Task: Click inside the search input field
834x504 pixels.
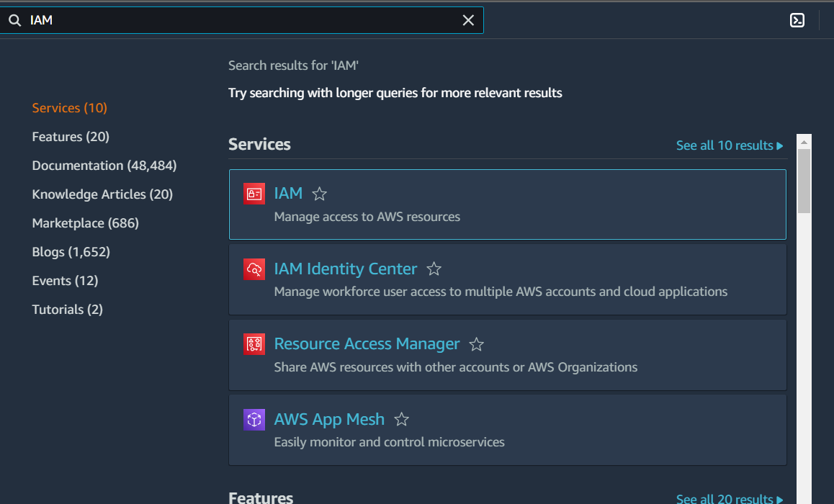Action: pos(216,19)
